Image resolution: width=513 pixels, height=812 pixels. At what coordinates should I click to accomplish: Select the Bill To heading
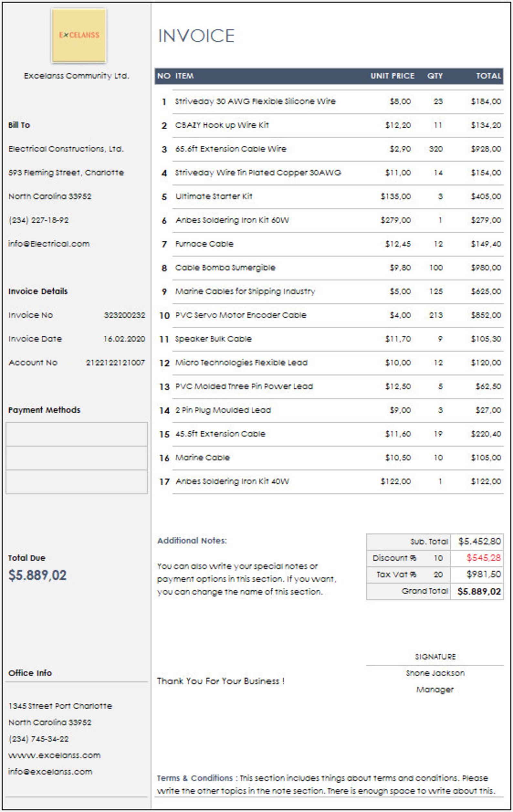19,125
